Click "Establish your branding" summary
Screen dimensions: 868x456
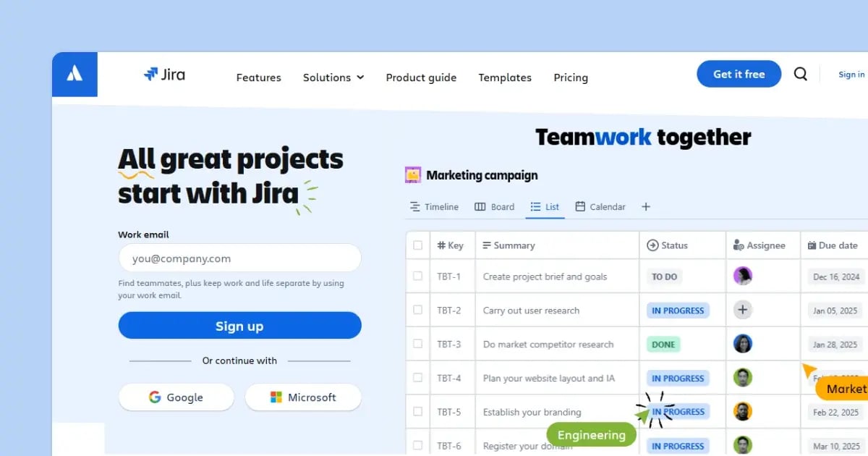[532, 412]
